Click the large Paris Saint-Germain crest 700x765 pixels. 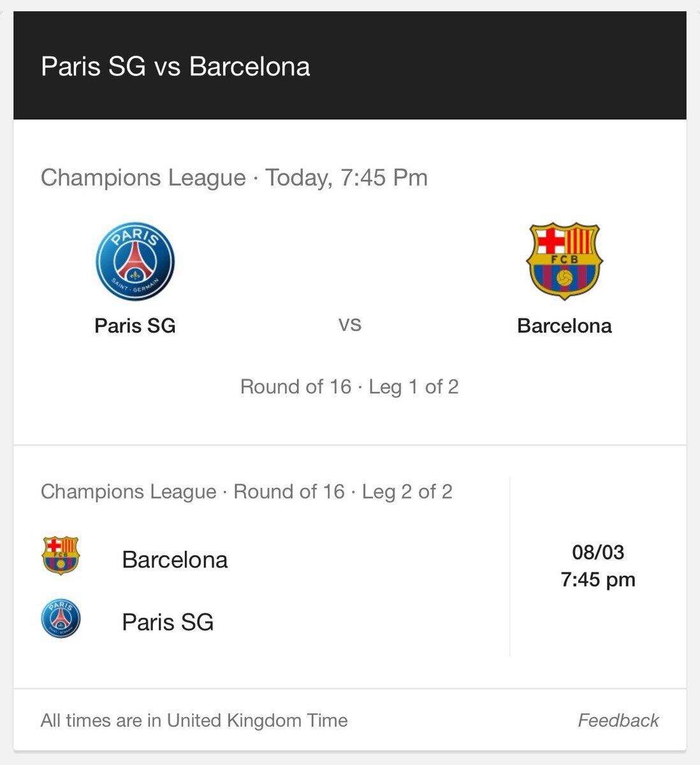point(135,262)
